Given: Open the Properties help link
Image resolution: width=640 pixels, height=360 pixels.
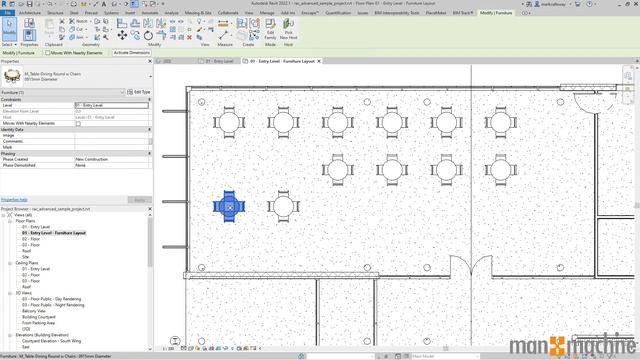Looking at the screenshot, I should 14,200.
